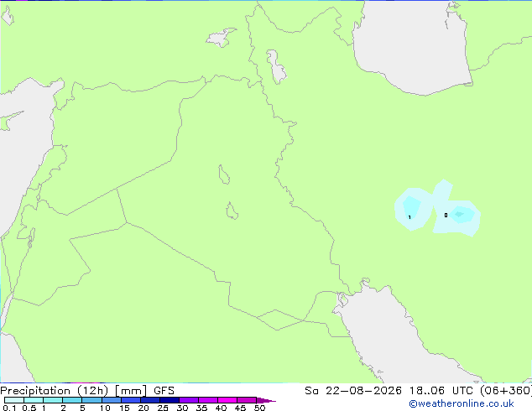Select the 'Sa 22-08-2026 18..06 UTC' timestamp
Screen dimensions: 532x411
[x=390, y=391]
